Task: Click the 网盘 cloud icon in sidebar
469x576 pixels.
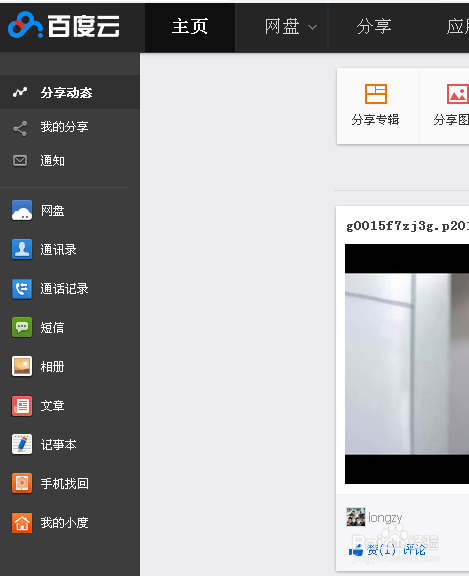Action: pos(22,210)
